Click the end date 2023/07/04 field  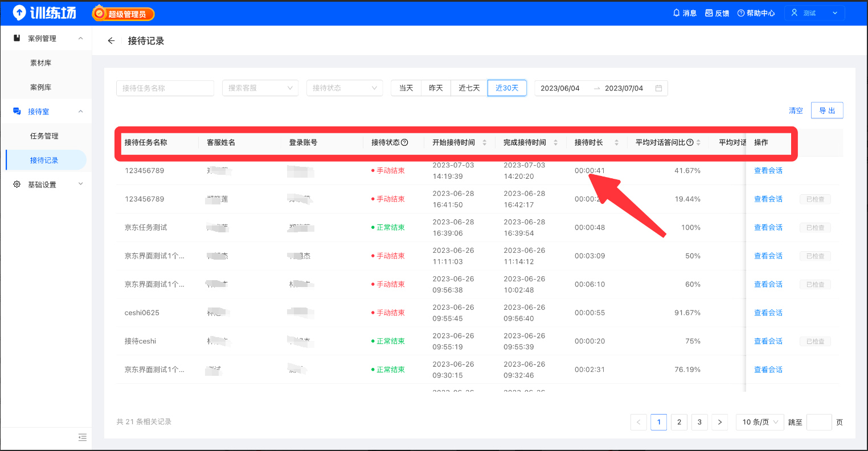[624, 88]
